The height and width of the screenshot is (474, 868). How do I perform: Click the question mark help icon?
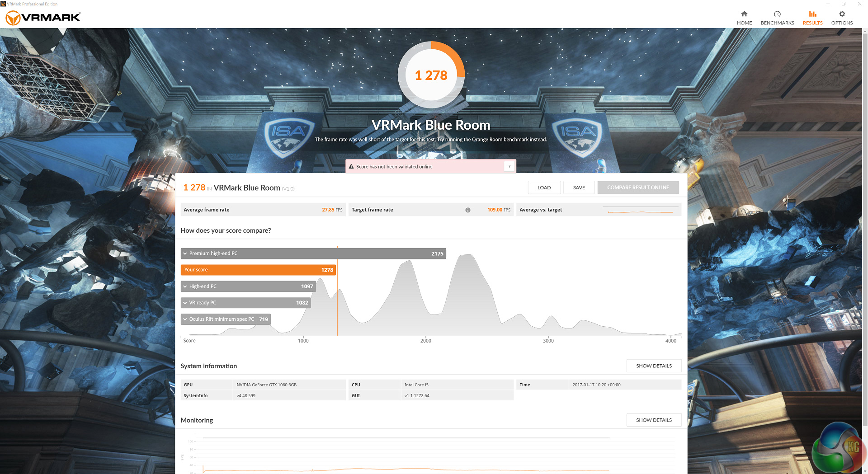point(509,167)
